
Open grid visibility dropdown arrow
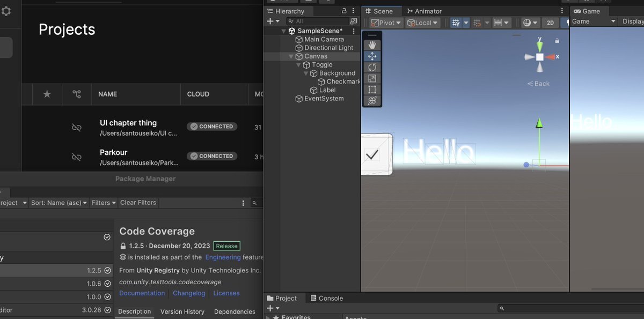coord(466,23)
